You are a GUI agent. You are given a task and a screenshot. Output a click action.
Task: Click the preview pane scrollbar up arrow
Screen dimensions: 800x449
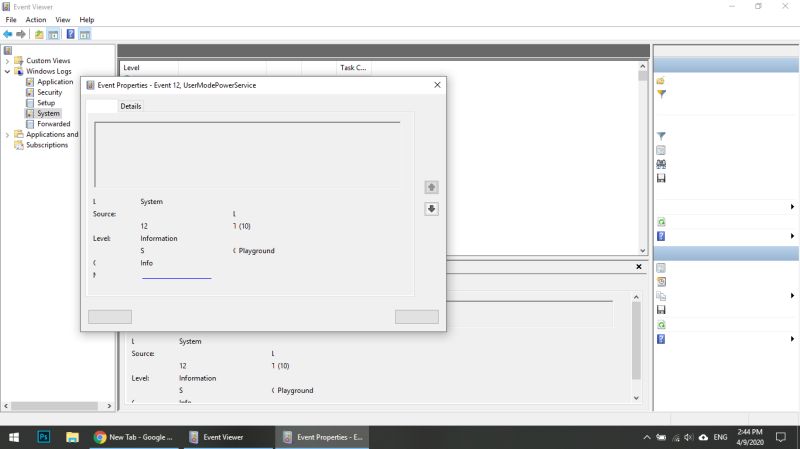[x=636, y=297]
